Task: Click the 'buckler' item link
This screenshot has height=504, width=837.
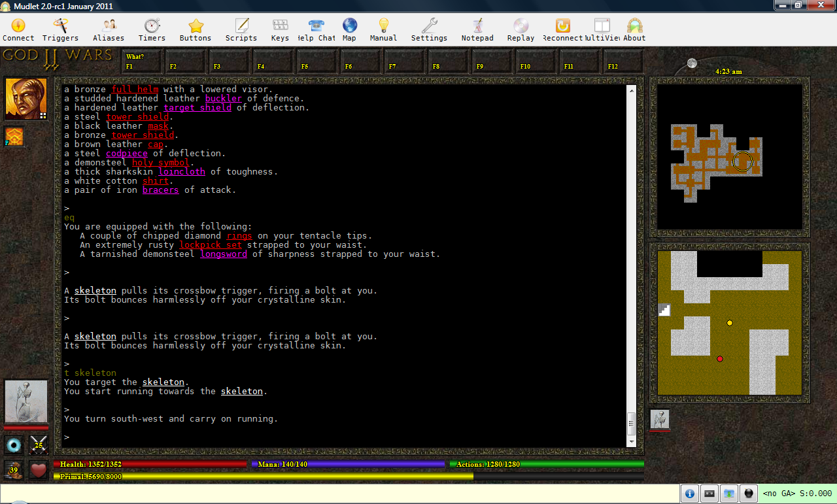Action: click(x=224, y=99)
